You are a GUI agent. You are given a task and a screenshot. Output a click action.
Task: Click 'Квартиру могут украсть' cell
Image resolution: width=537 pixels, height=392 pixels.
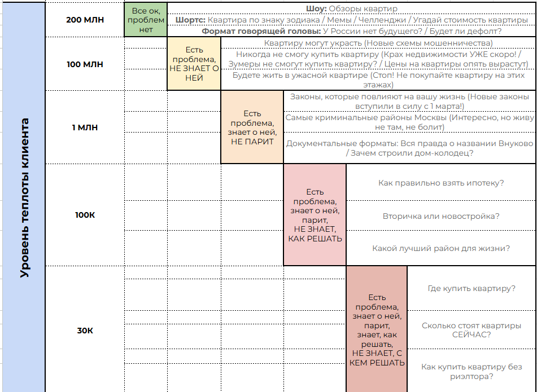[378, 43]
